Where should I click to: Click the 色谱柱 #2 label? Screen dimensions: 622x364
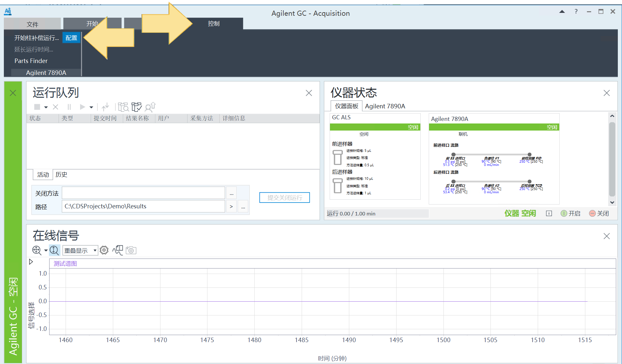(491, 186)
